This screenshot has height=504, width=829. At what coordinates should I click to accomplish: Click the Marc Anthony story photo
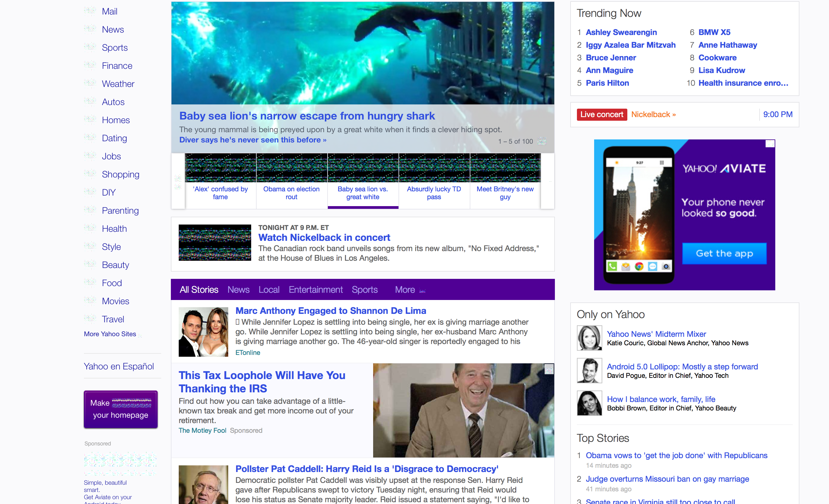click(x=203, y=332)
